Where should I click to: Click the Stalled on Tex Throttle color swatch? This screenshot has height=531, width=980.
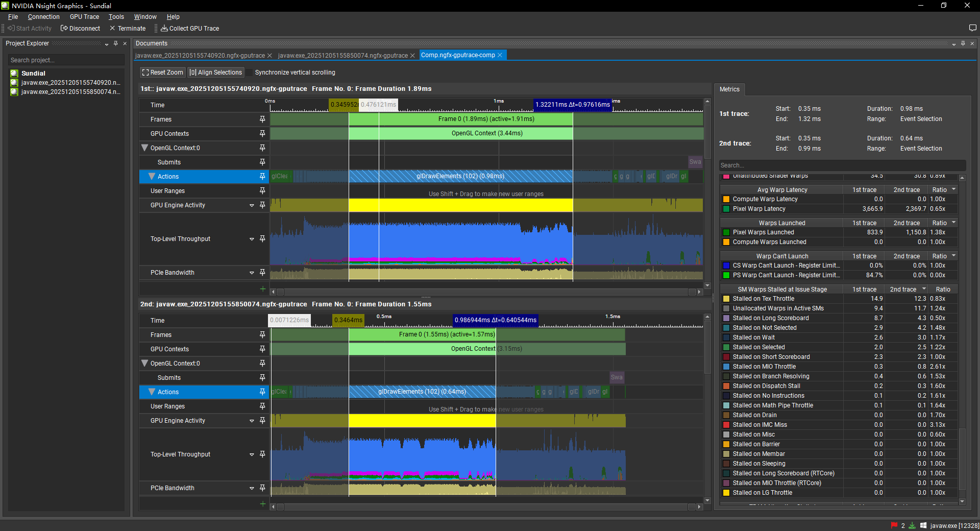coord(726,299)
